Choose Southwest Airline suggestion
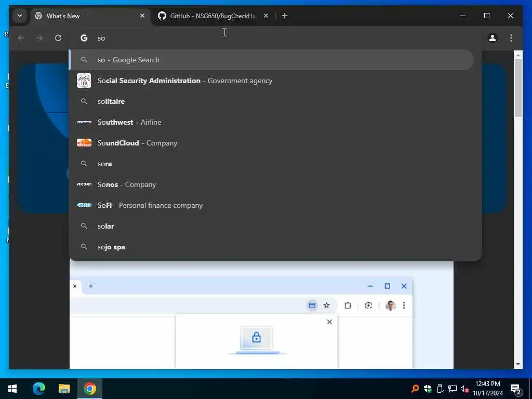Image resolution: width=532 pixels, height=399 pixels. [x=271, y=122]
